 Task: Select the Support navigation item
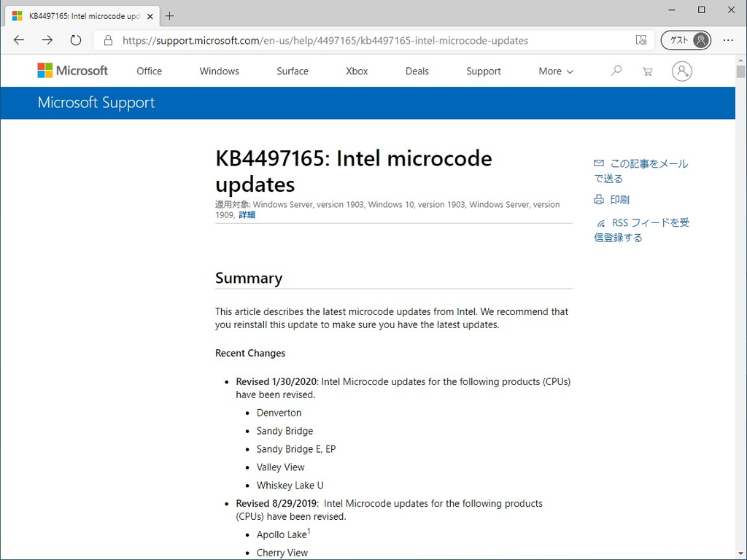483,71
